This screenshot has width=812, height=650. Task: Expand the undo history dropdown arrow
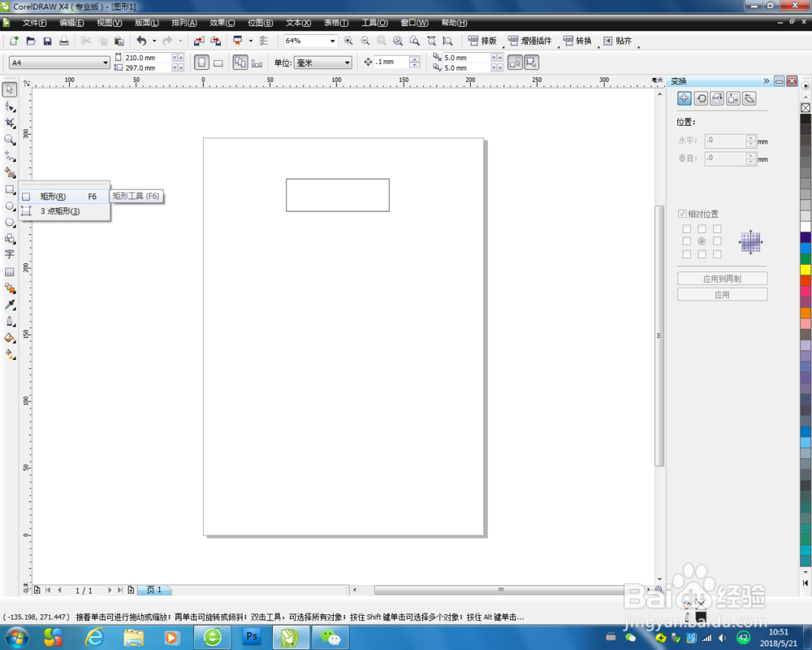click(x=153, y=41)
